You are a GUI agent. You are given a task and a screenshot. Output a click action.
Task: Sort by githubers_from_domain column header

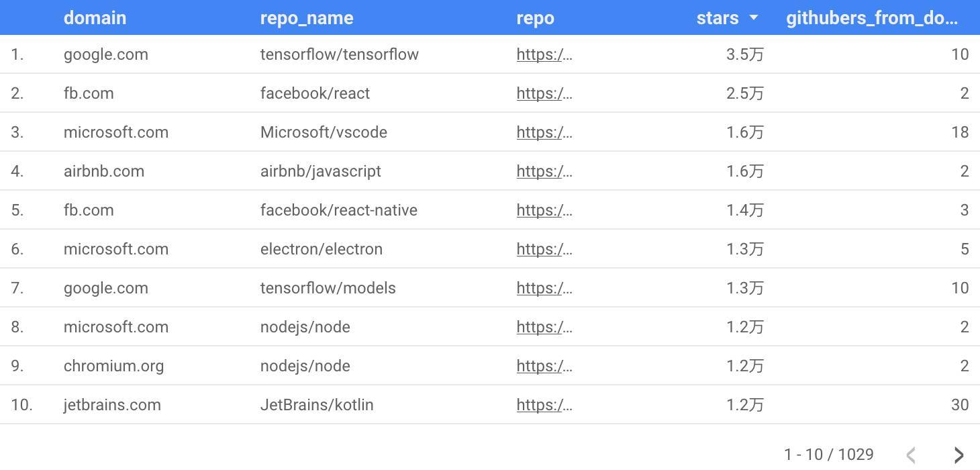tap(871, 18)
